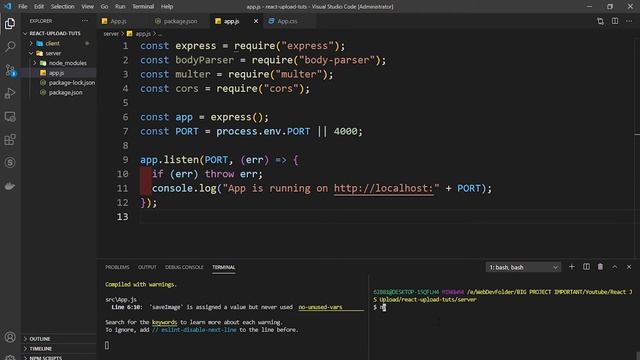The height and width of the screenshot is (360, 640).
Task: Switch to the Debug Console tab
Action: [184, 267]
